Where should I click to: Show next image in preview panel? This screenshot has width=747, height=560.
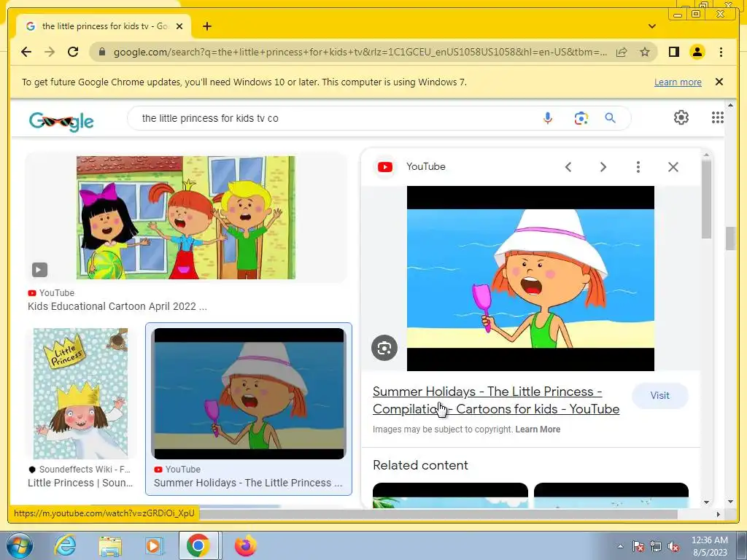pos(603,167)
